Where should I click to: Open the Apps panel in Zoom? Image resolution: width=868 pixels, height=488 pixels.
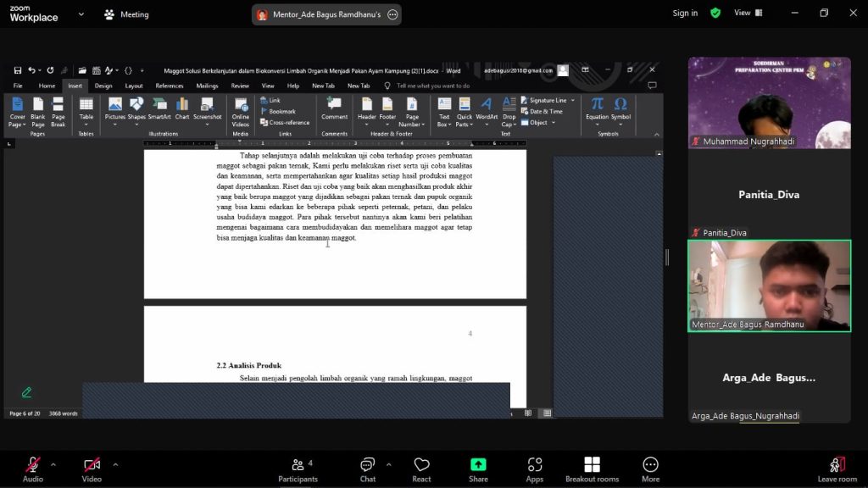[x=535, y=467]
